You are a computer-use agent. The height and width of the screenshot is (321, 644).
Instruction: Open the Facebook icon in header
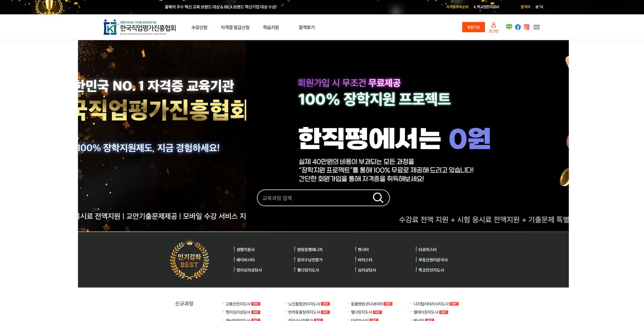point(518,27)
